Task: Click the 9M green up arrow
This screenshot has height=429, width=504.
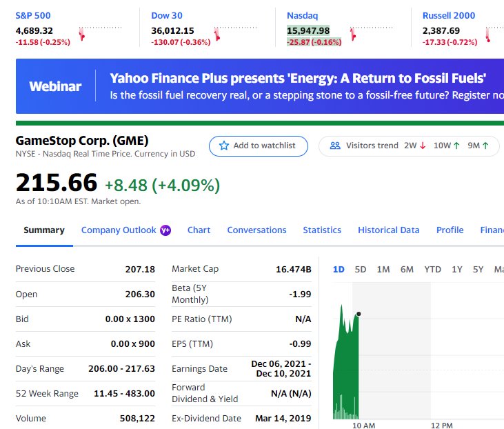Action: point(485,146)
